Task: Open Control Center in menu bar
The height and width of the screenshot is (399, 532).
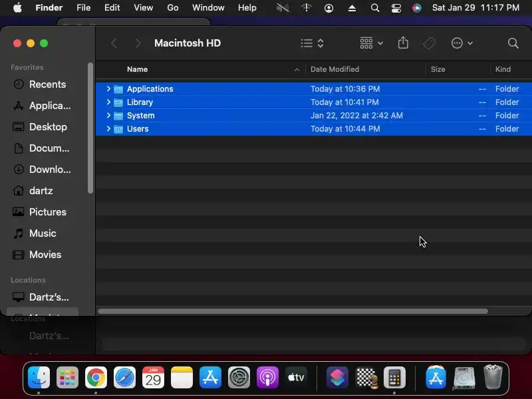Action: point(396,8)
